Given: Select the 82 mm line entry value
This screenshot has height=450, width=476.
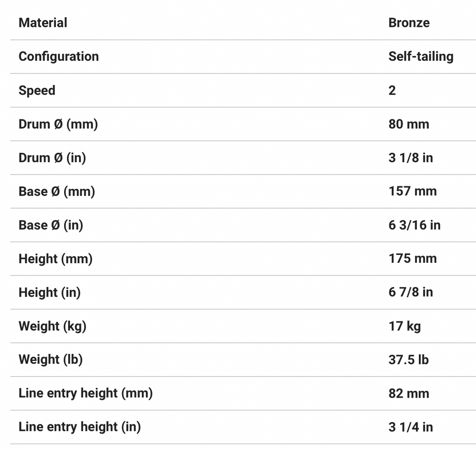Looking at the screenshot, I should [409, 393].
